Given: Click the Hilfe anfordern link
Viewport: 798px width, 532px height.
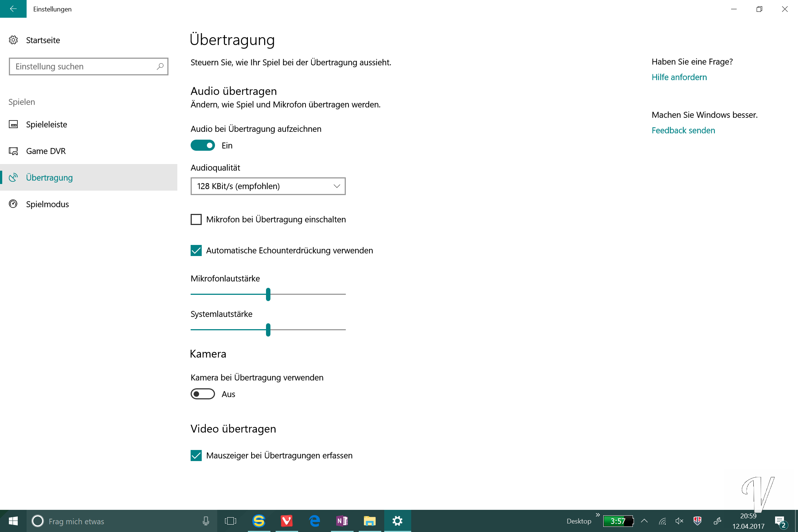Looking at the screenshot, I should (x=679, y=77).
